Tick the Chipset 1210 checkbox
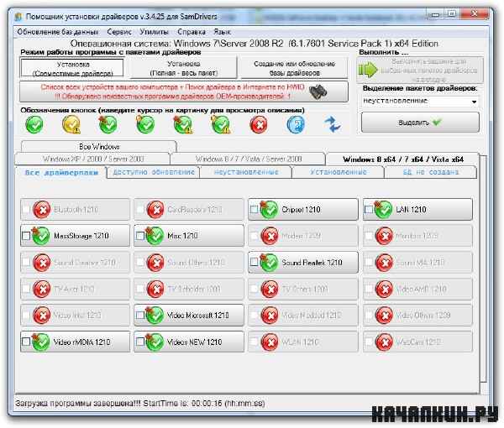Image resolution: width=504 pixels, height=428 pixels. (x=254, y=209)
